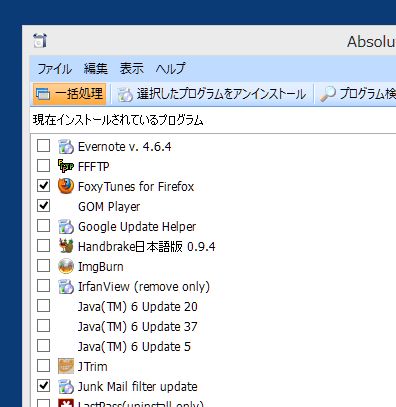Screen dimensions: 396x407
Task: Check the Java(TM) 6 Update 5 checkbox
Action: 44,346
